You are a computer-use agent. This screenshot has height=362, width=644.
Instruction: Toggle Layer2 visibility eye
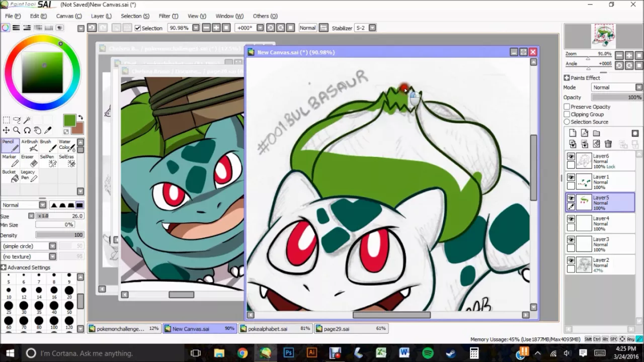(571, 260)
